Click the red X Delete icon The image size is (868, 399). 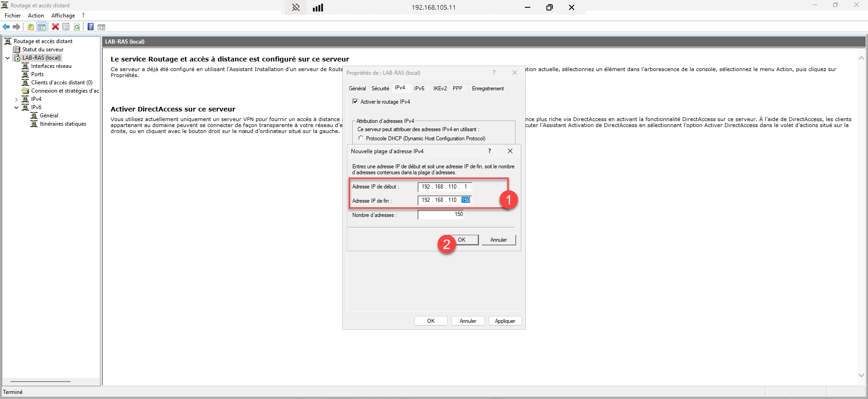click(56, 27)
